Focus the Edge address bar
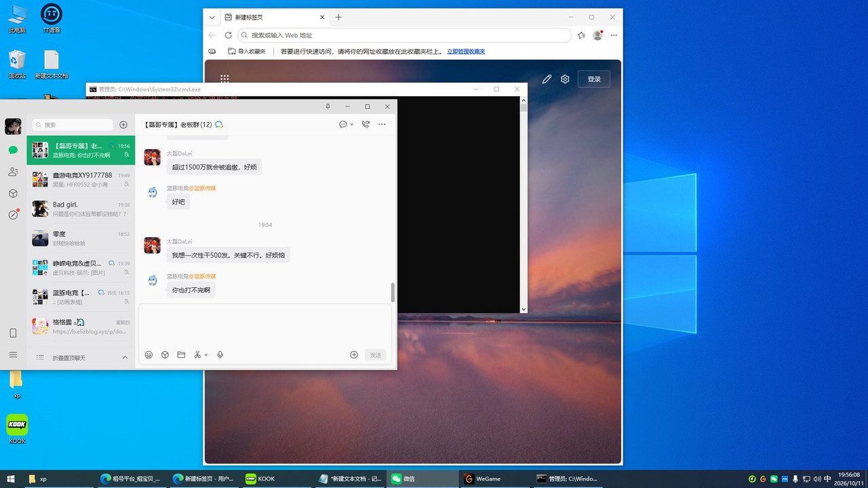 coord(404,35)
